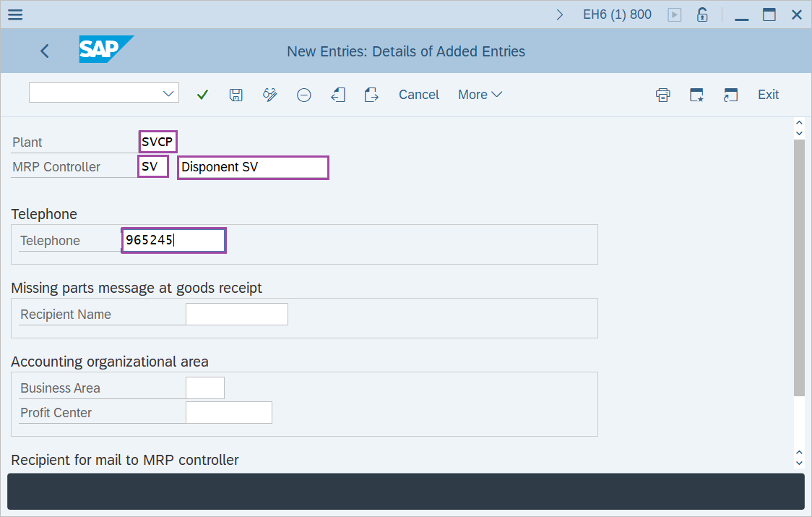Expand the More options menu
This screenshot has height=517, width=812.
(479, 94)
